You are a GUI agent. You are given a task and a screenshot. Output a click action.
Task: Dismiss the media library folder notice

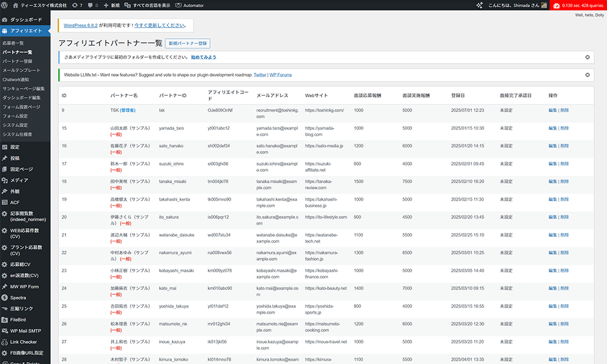pos(587,57)
